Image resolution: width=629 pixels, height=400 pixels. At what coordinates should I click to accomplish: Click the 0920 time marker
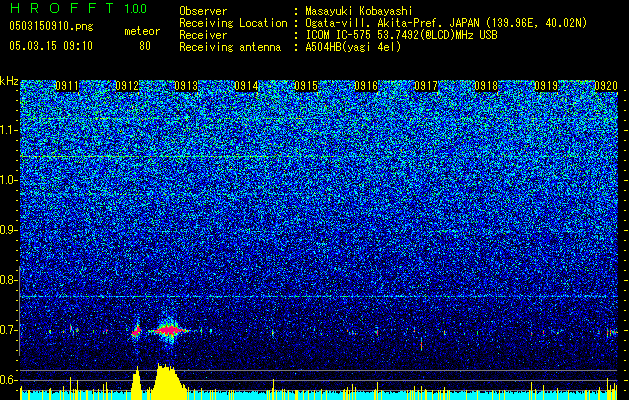[x=606, y=86]
